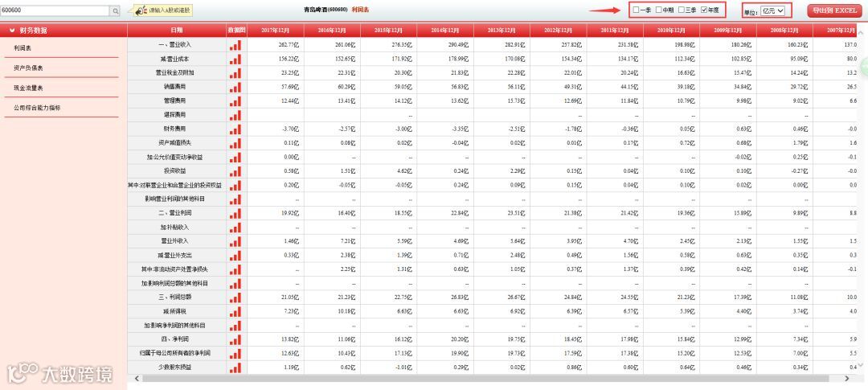Click the 2016年12月 column header
Image resolution: width=868 pixels, height=390 pixels.
coord(332,31)
